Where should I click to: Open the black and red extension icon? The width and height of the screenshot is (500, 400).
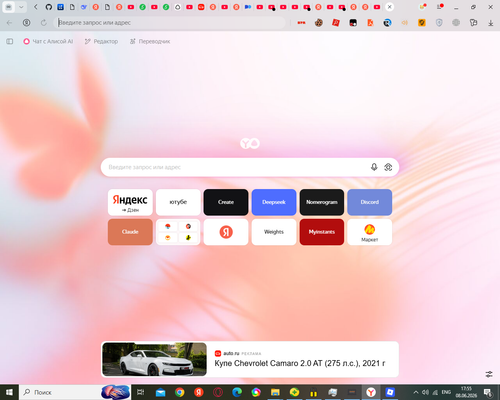click(353, 23)
